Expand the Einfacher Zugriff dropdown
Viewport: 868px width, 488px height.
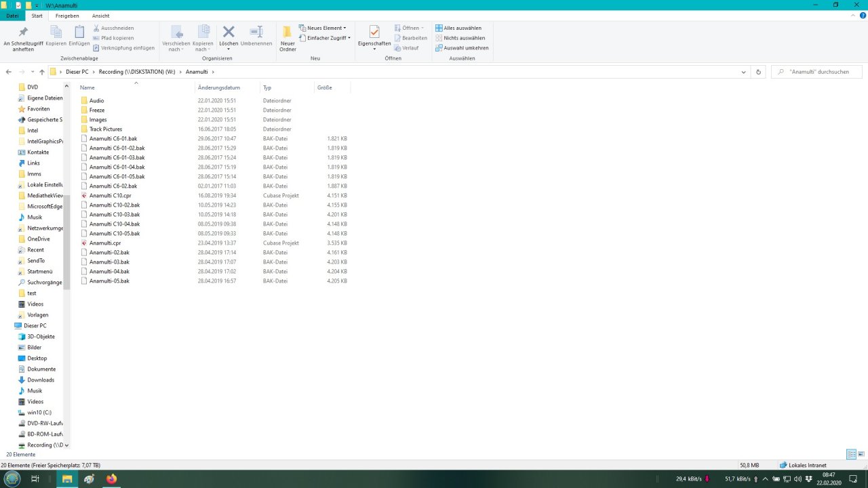click(325, 38)
